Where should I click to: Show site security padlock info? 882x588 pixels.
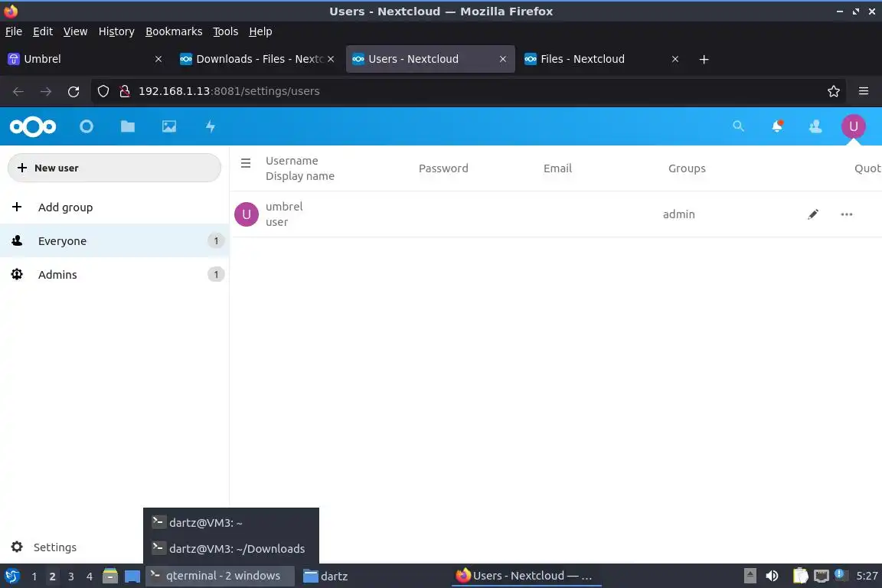125,91
